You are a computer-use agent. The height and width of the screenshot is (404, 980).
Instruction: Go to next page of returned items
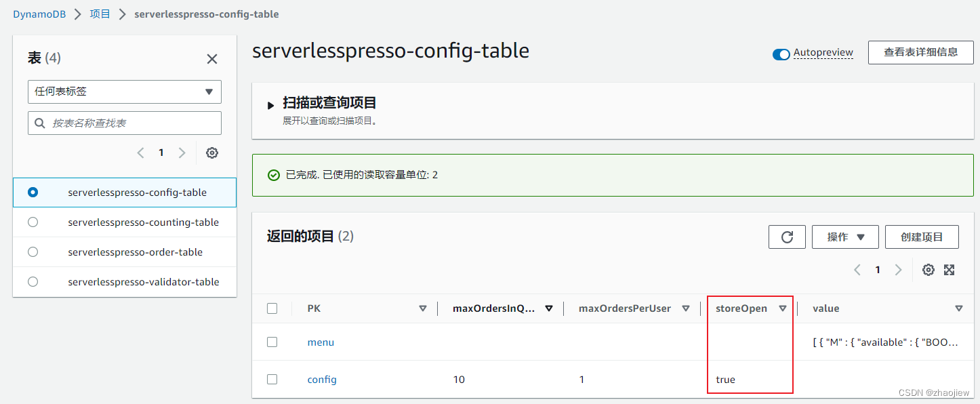tap(899, 270)
